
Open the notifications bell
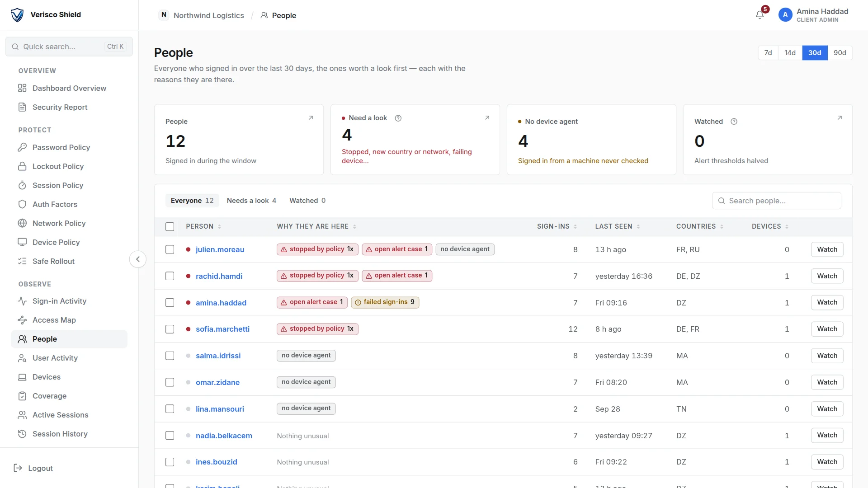(759, 15)
